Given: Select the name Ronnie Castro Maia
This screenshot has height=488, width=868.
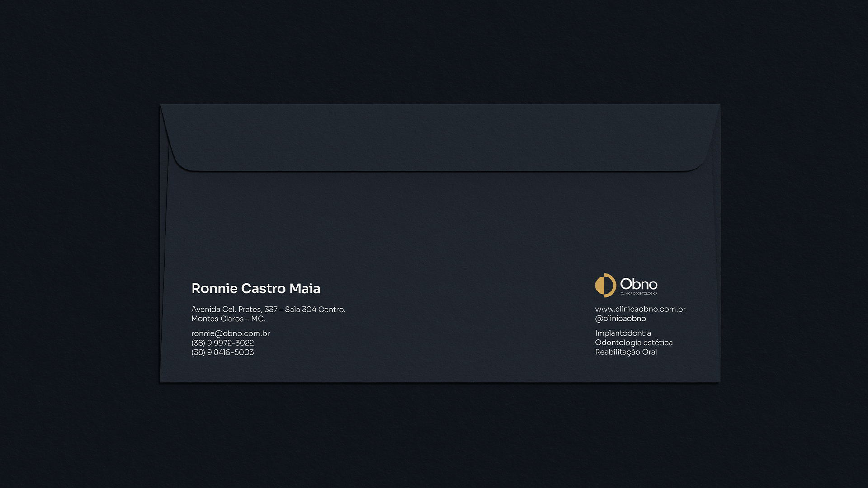Looking at the screenshot, I should [255, 288].
